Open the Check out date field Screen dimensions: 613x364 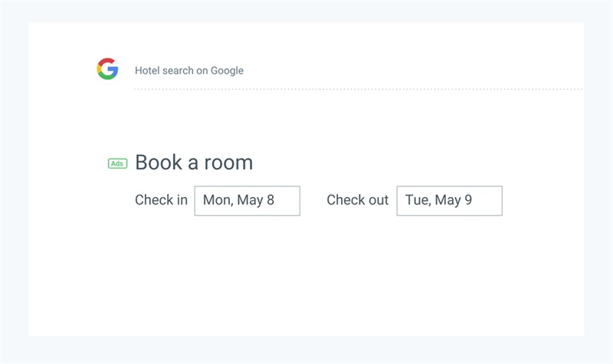[x=449, y=201]
